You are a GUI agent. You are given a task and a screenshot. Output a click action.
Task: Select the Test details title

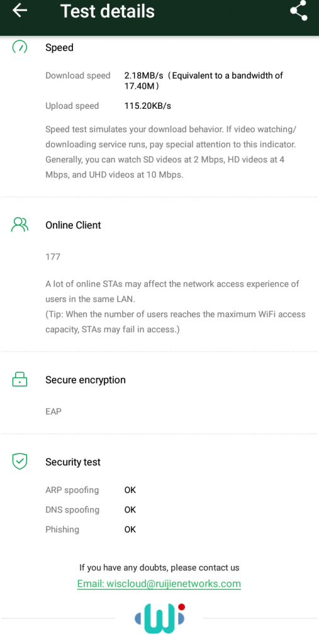(x=108, y=11)
